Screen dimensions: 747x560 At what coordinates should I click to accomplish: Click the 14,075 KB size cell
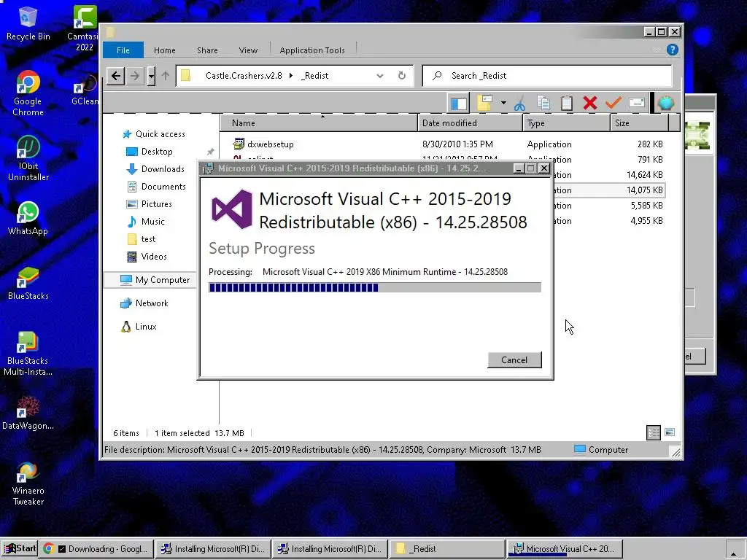[x=644, y=190]
